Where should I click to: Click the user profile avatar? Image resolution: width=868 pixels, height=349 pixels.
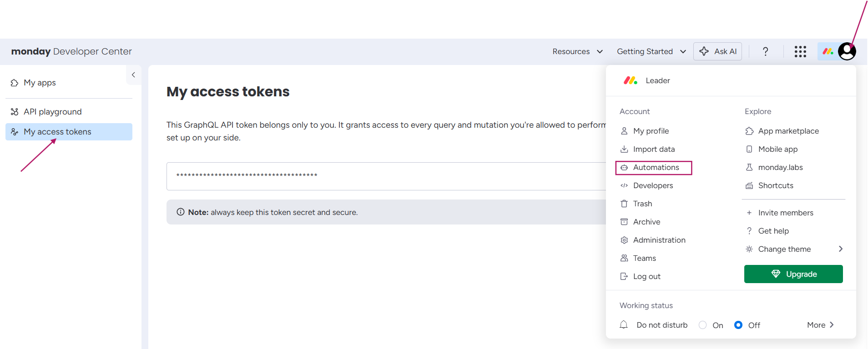tap(847, 51)
